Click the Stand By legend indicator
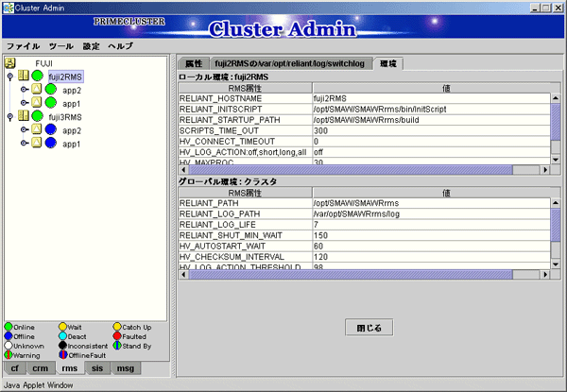 [118, 347]
